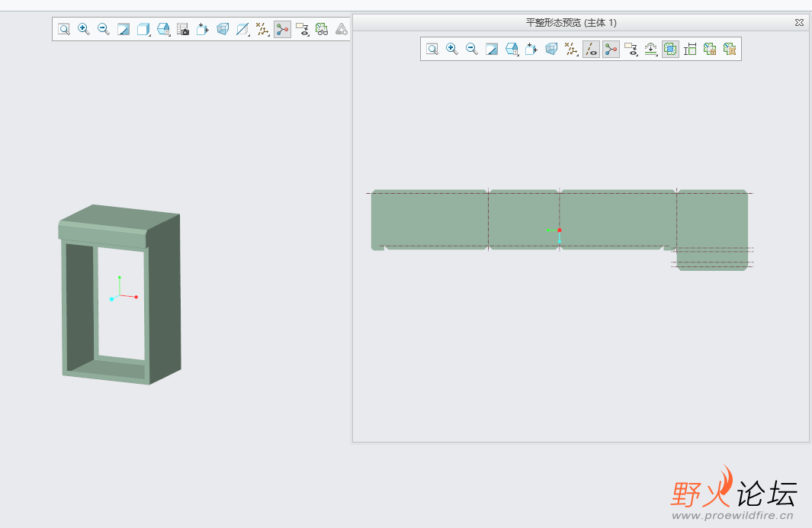Screen dimensions: 812x528
Task: Open Datum Display Filters in preview toolbar
Action: pyautogui.click(x=571, y=49)
